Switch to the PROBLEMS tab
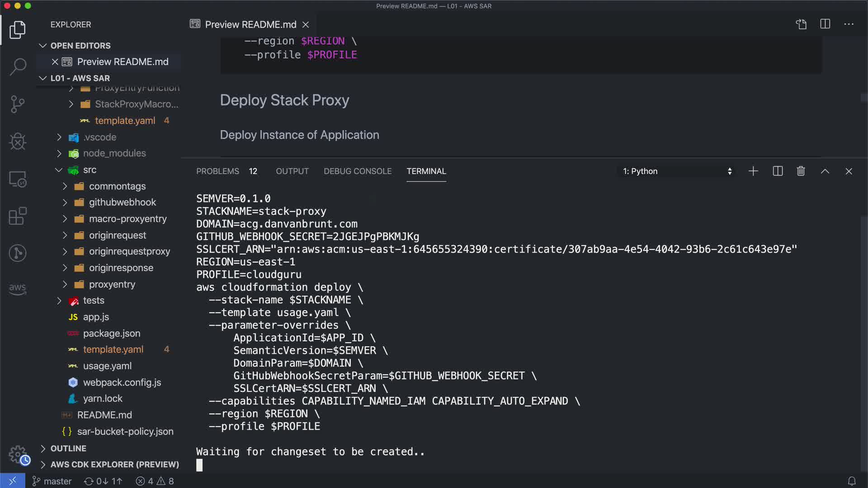 tap(217, 171)
